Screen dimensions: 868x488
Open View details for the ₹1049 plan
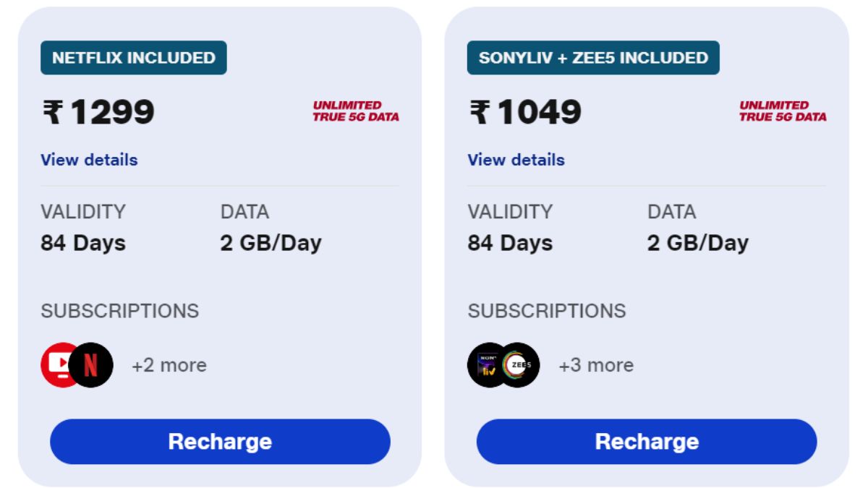tap(516, 160)
